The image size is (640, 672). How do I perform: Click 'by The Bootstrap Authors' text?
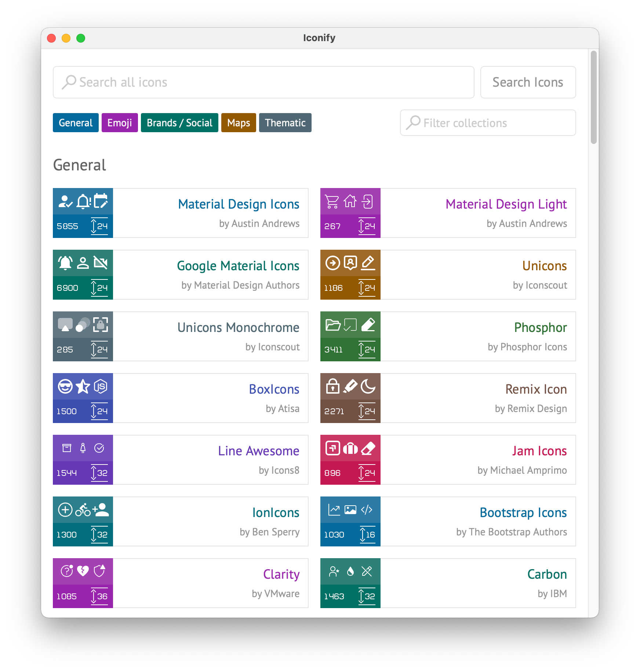click(x=512, y=532)
